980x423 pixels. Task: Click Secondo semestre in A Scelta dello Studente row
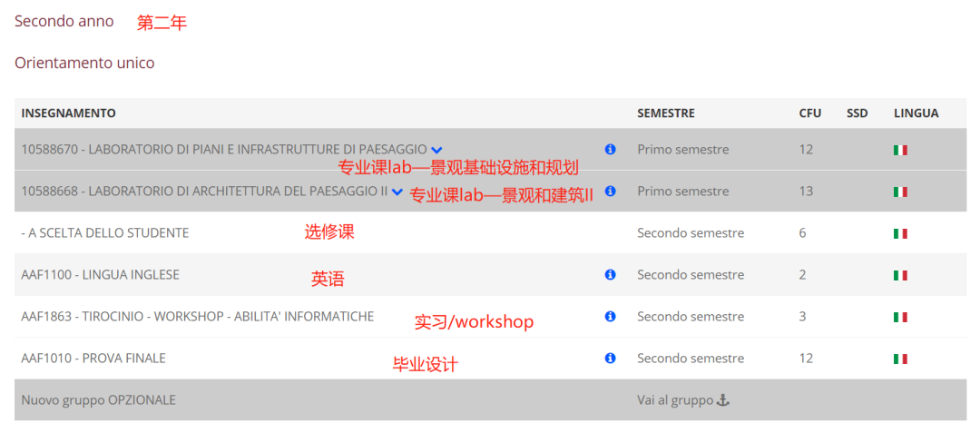pos(691,233)
